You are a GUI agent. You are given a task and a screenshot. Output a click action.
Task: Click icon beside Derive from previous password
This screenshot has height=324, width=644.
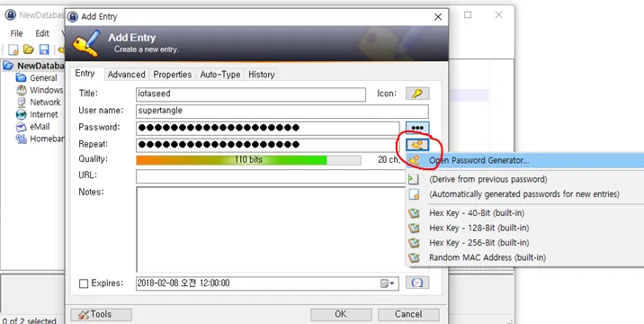[x=414, y=179]
